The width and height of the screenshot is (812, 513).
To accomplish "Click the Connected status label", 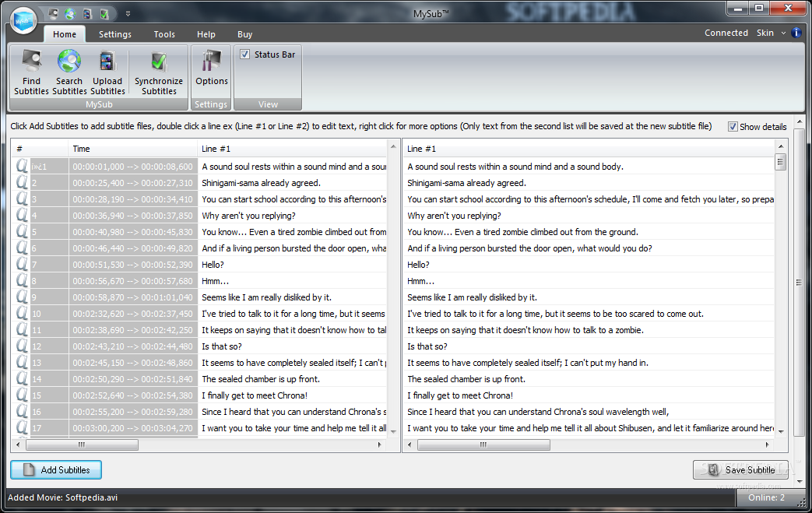I will (x=726, y=33).
